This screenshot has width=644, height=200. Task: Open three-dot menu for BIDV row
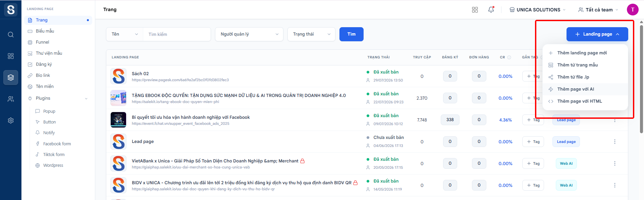point(615,185)
